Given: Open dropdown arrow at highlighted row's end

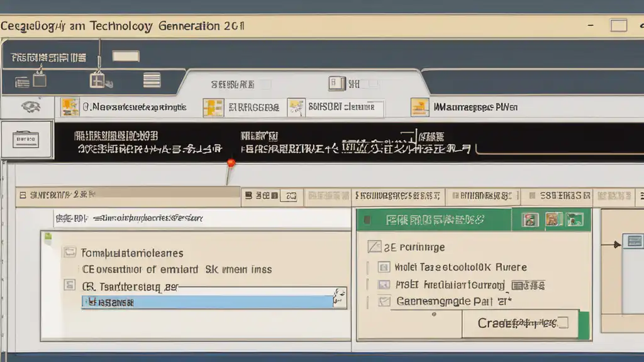Looking at the screenshot, I should pos(340,297).
